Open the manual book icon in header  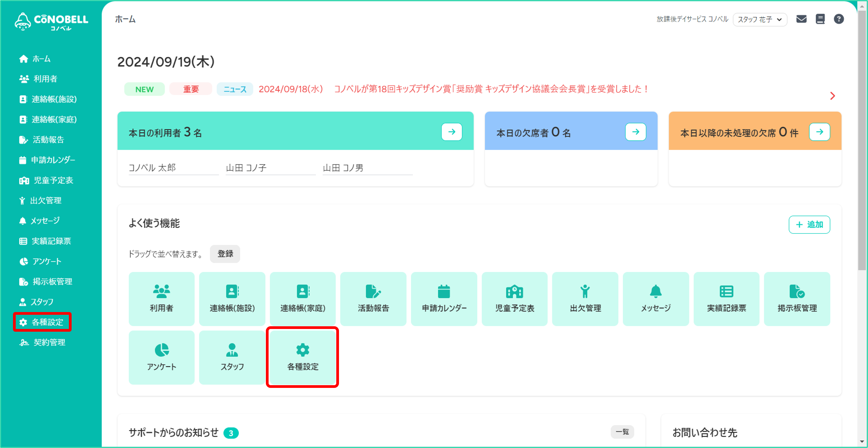pos(820,19)
